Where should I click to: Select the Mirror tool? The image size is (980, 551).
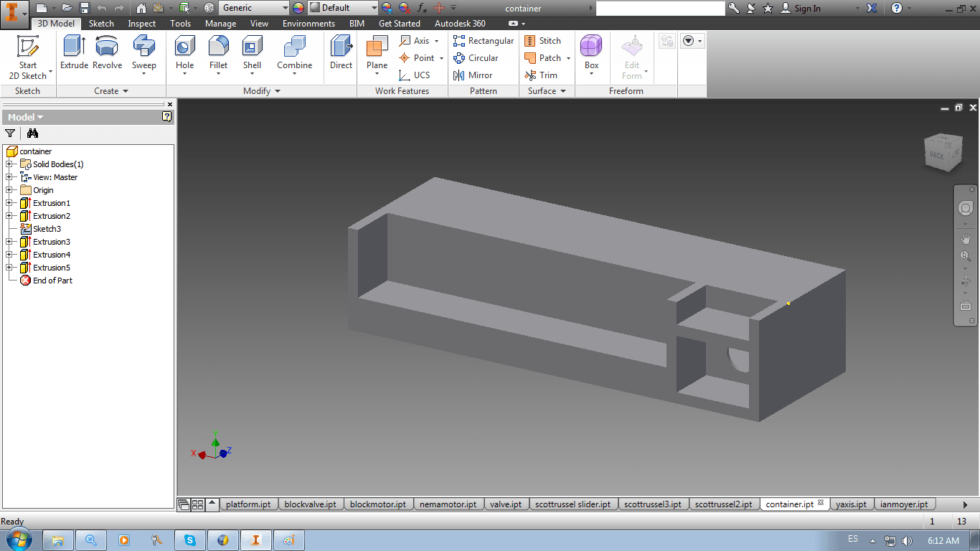(473, 75)
